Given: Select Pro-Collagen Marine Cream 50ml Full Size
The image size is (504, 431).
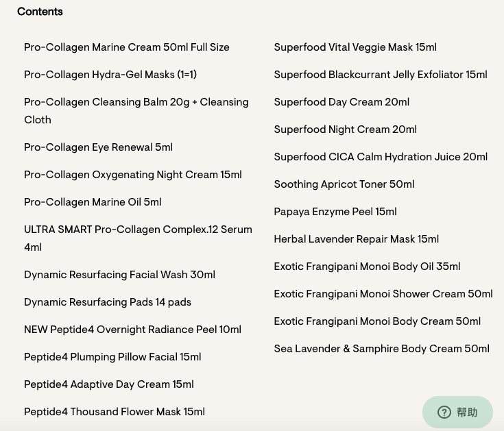Looking at the screenshot, I should click(x=127, y=47).
